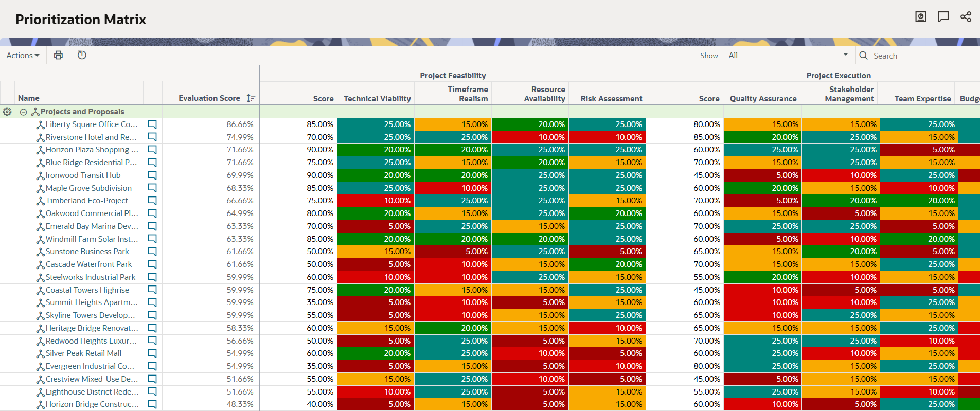Image resolution: width=980 pixels, height=411 pixels.
Task: Click the Name column header
Action: 29,98
